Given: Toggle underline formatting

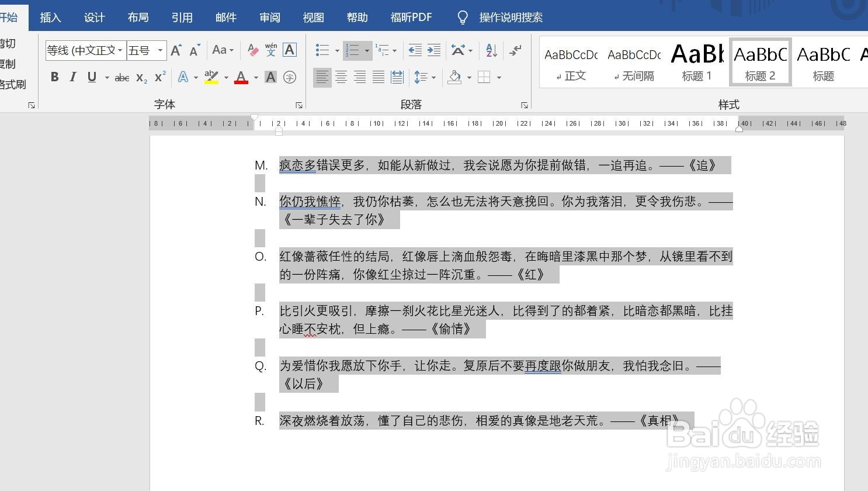Looking at the screenshot, I should click(91, 77).
